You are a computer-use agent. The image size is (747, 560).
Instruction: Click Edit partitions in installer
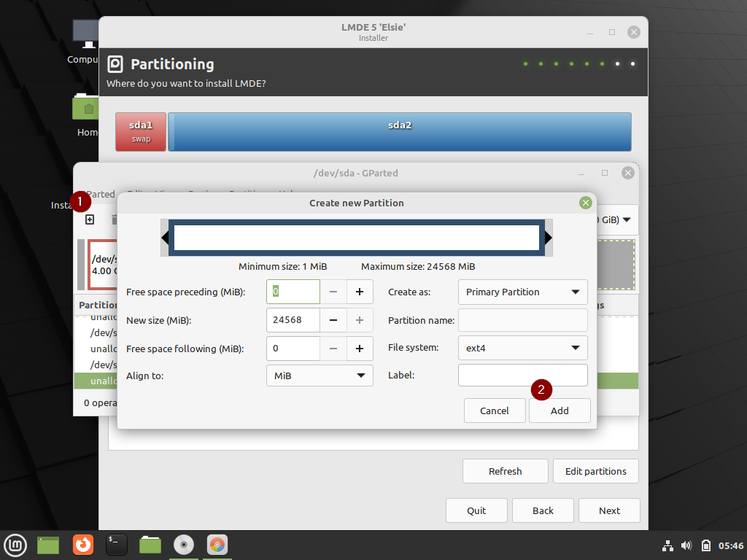(595, 471)
